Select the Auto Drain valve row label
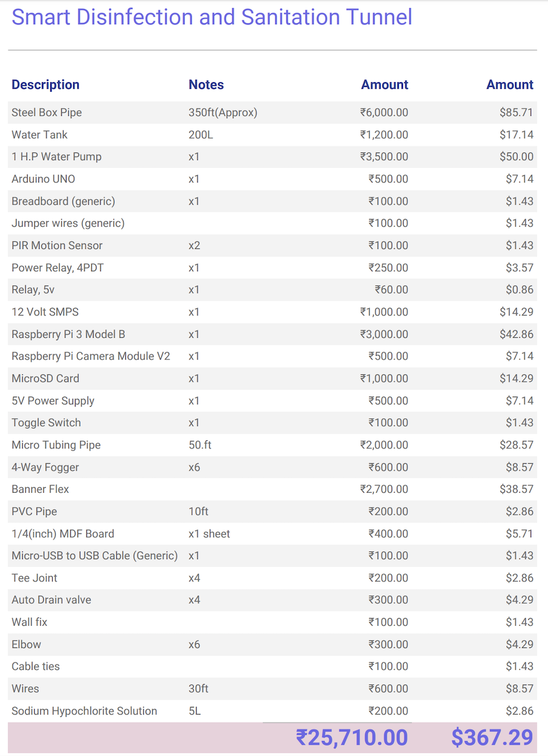This screenshot has height=756, width=548. tap(52, 600)
